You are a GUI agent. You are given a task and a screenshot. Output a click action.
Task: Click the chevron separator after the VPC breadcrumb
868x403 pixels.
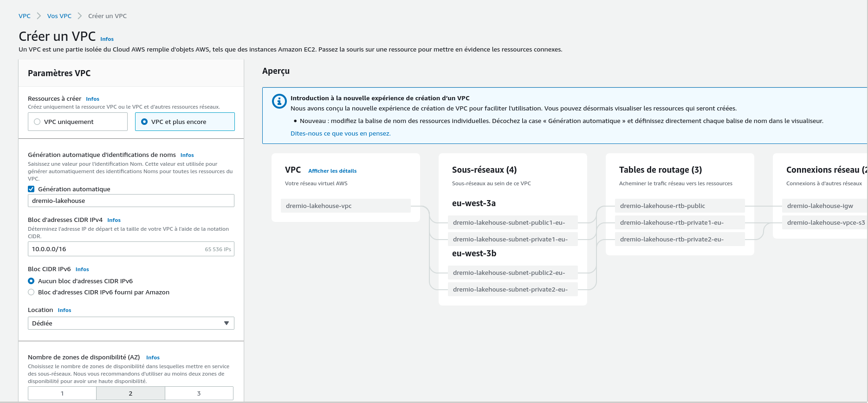[x=39, y=16]
